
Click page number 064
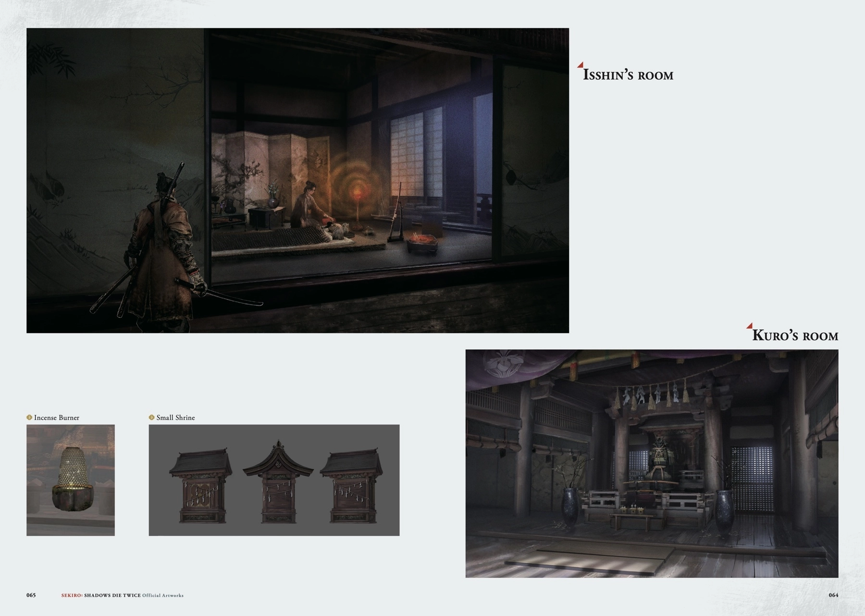[x=833, y=595]
